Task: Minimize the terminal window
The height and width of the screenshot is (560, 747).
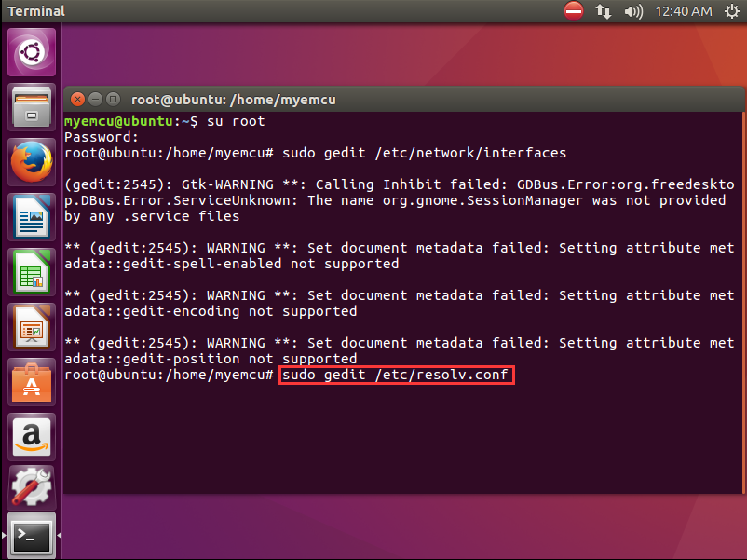Action: [x=95, y=99]
